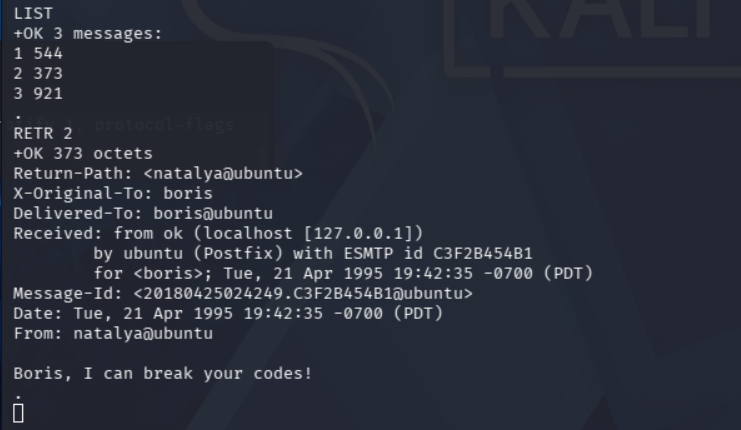Image resolution: width=741 pixels, height=430 pixels.
Task: Click the 'Boris, I can break your codes!' message
Action: tap(163, 373)
